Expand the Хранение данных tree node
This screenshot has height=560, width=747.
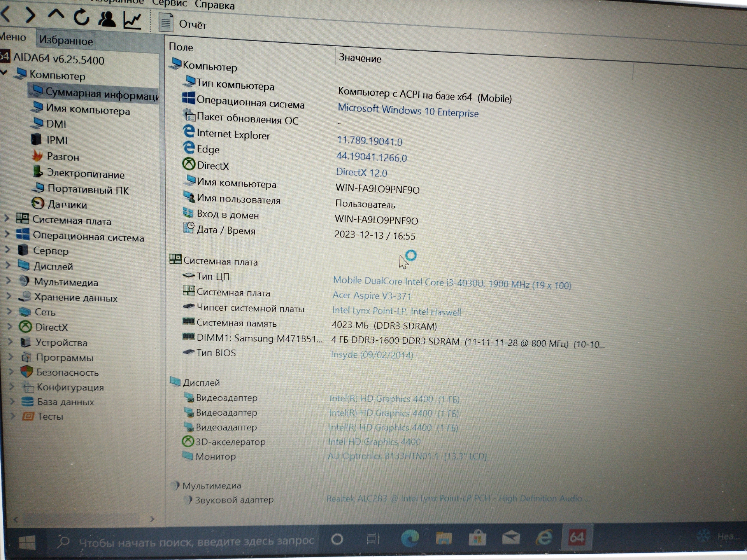pos(9,296)
